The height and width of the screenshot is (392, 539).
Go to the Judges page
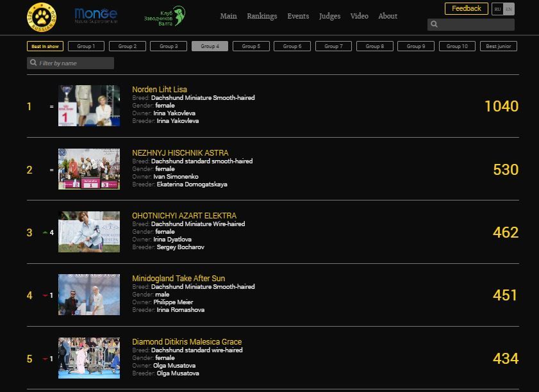click(x=329, y=16)
